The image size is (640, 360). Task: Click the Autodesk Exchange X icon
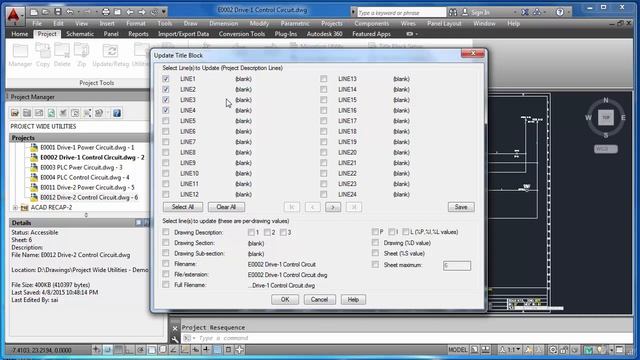click(x=525, y=12)
